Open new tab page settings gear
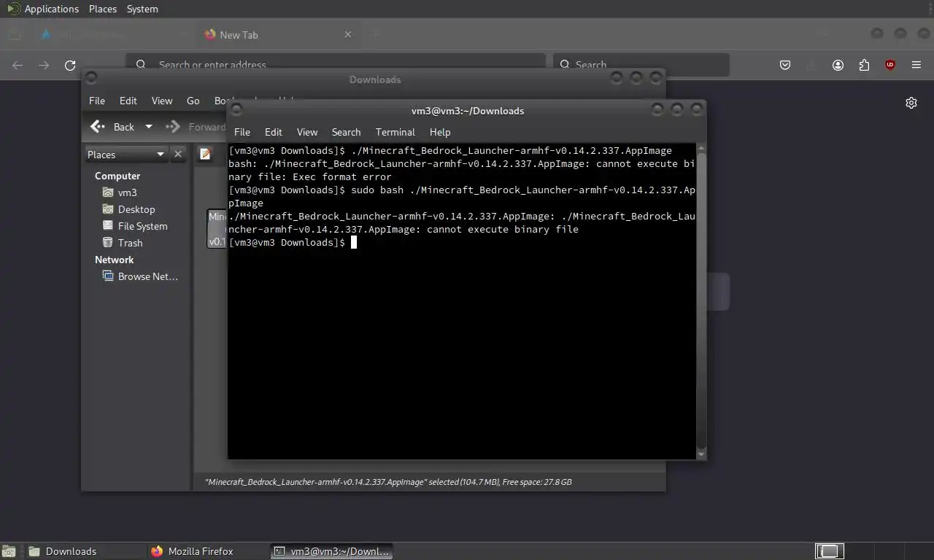The width and height of the screenshot is (934, 560). 911,103
